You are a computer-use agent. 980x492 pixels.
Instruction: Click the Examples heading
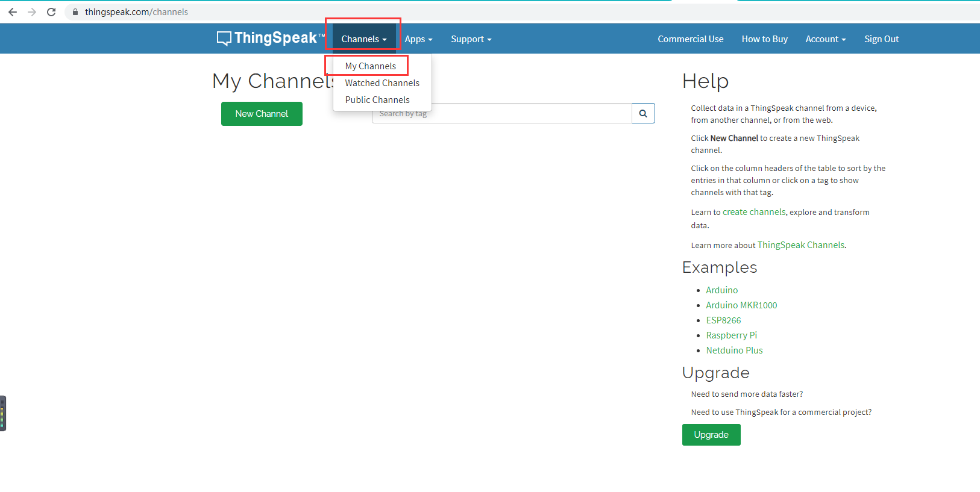720,267
